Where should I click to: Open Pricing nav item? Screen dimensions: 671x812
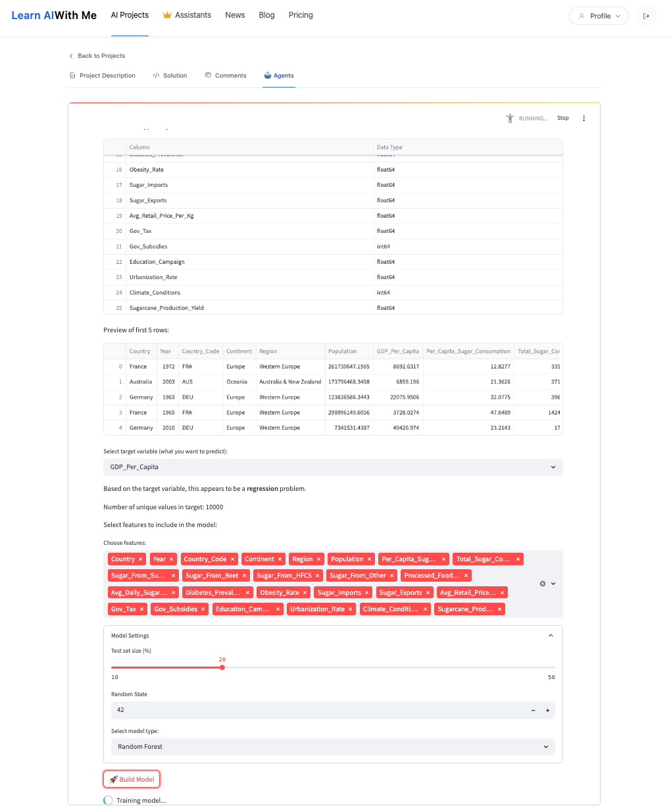pos(301,15)
